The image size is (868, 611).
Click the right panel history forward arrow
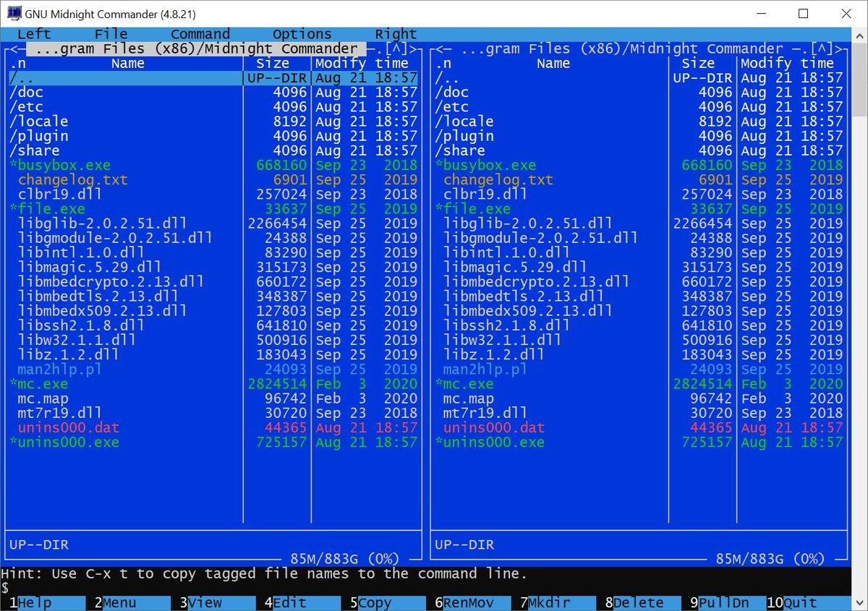pos(838,48)
